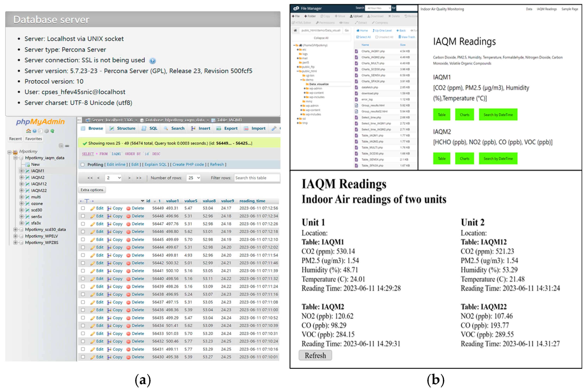The image size is (586, 392).
Task: Open the Number of rows dropdown
Action: pyautogui.click(x=194, y=178)
